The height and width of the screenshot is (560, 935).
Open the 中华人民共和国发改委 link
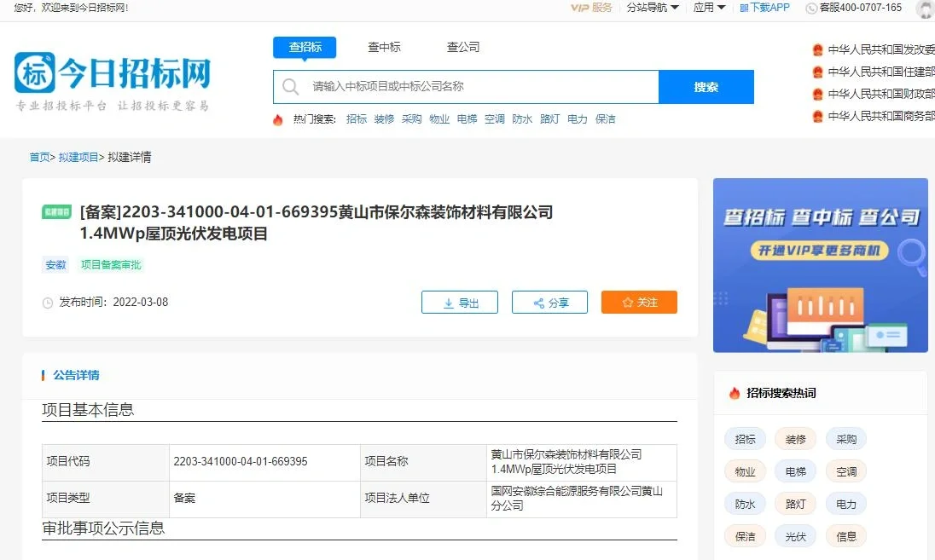coord(881,50)
